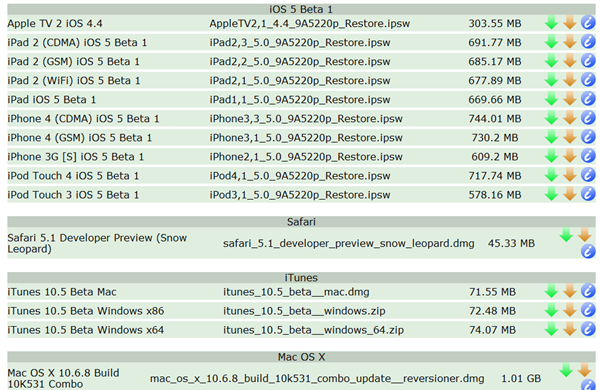Click orange arrow for iTunes Windows x86
The image size is (600, 390).
click(570, 310)
